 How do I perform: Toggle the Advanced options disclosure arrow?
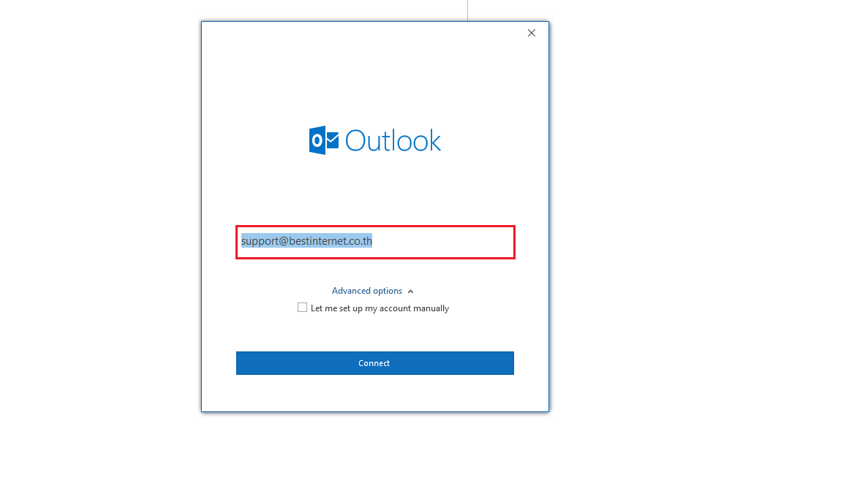pos(410,292)
